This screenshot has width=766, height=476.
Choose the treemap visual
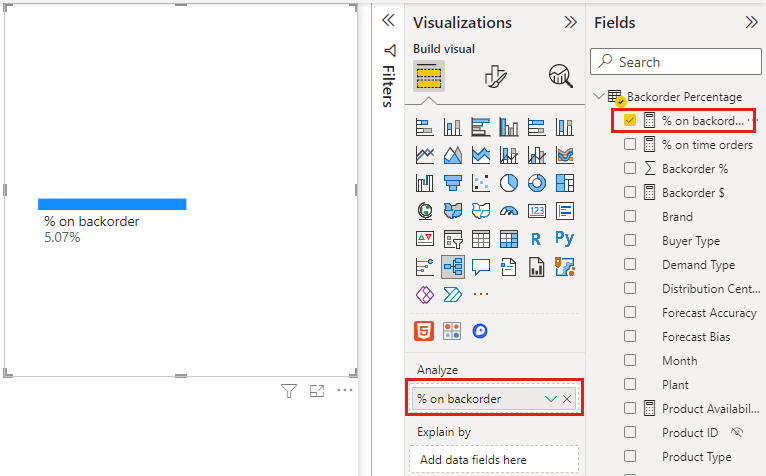pos(565,183)
